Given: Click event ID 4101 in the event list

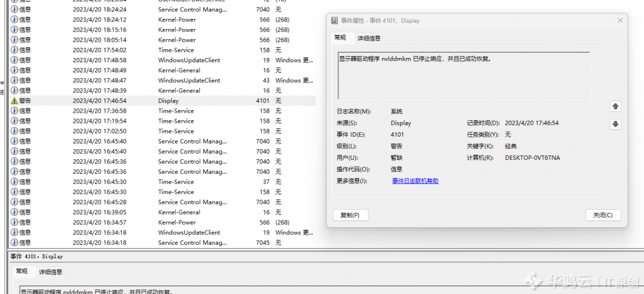Looking at the screenshot, I should [x=262, y=101].
